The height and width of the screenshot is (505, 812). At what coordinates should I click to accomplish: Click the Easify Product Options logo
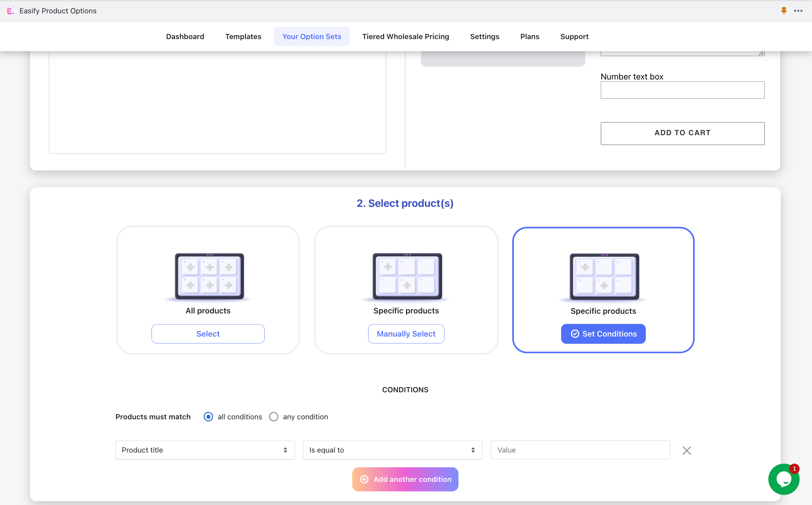pyautogui.click(x=10, y=10)
